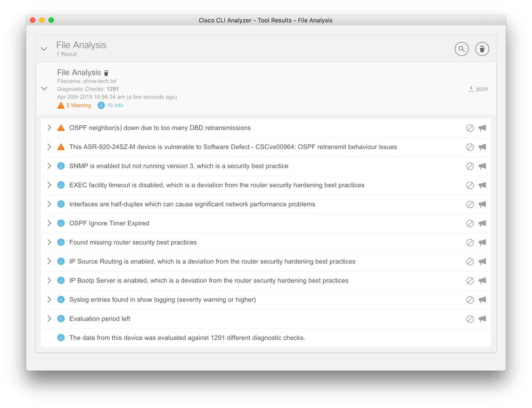Expand Evaluation period left row
532x408 pixels.
tap(49, 319)
